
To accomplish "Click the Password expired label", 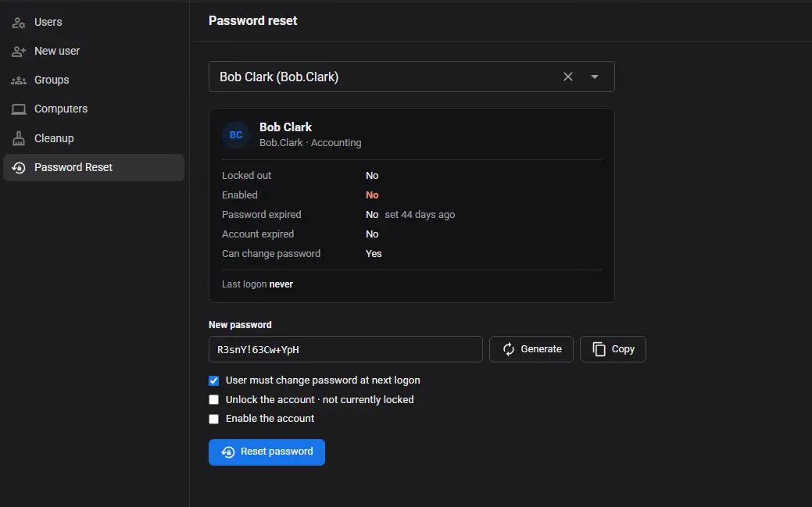I will click(262, 215).
